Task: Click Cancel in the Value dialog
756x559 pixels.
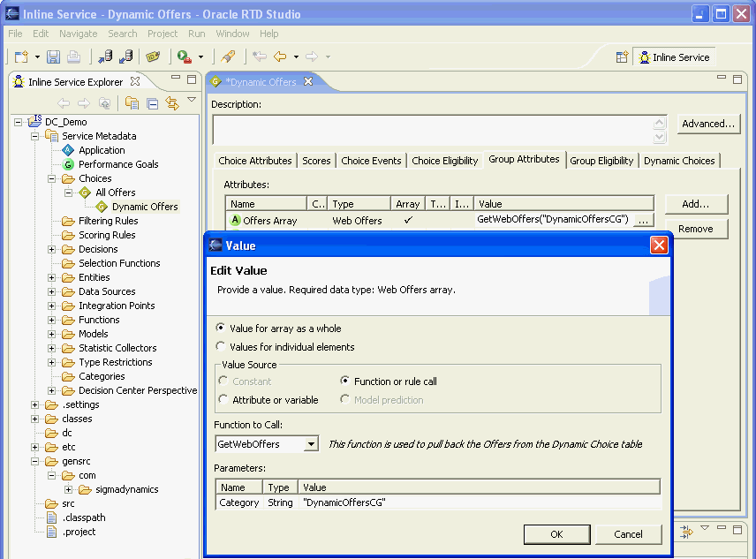Action: point(628,534)
